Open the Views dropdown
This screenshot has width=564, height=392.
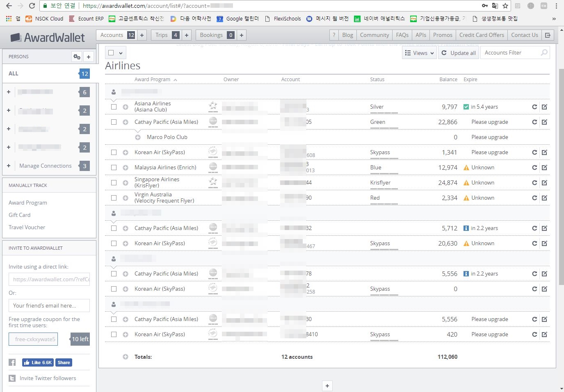419,52
